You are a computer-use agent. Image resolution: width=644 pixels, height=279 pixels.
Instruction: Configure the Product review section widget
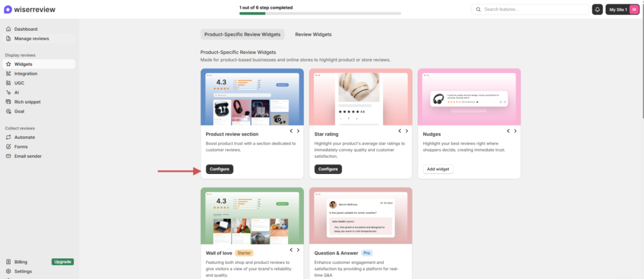coord(219,169)
